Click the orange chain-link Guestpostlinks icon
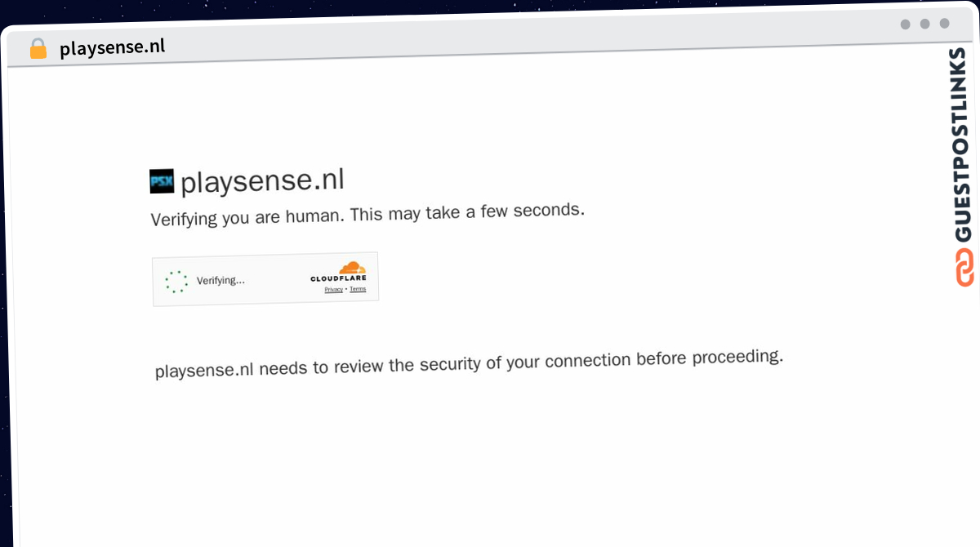980x547 pixels. coord(964,268)
